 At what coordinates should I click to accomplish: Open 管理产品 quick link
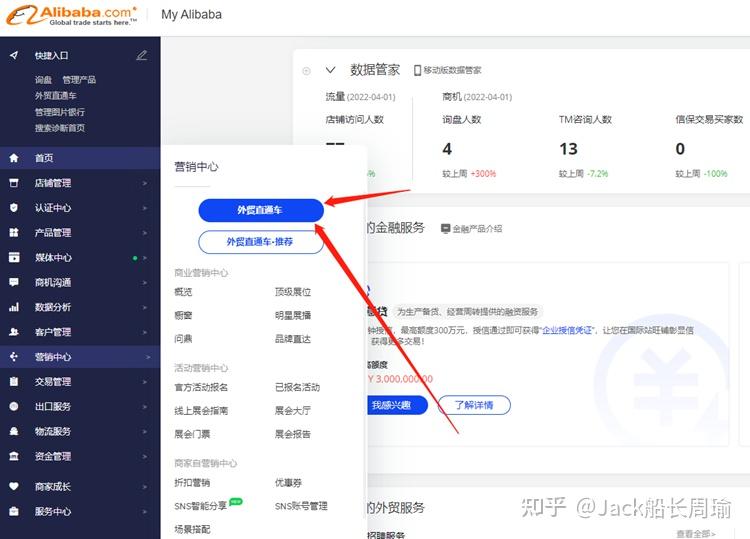79,79
